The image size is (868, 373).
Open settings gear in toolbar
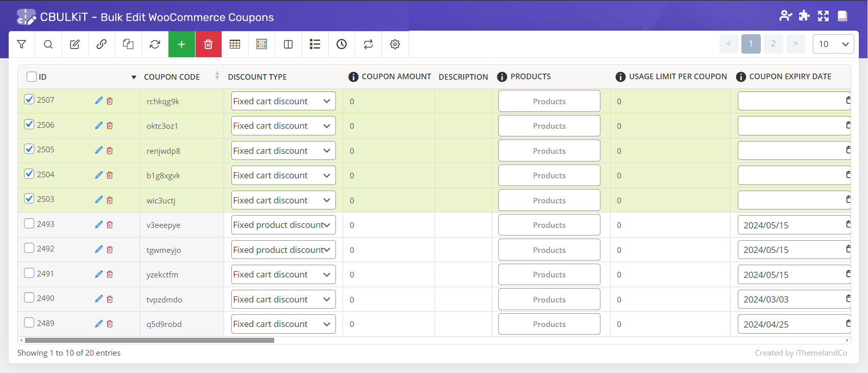click(395, 44)
